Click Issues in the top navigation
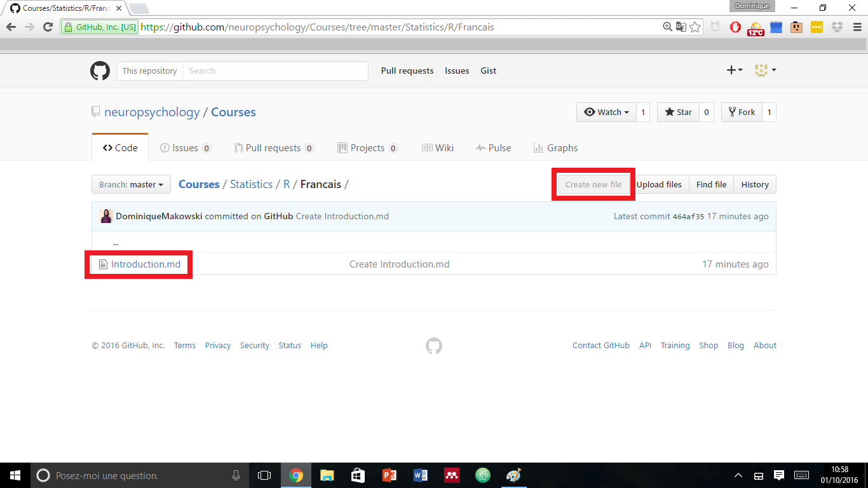Viewport: 868px width, 488px height. [x=457, y=71]
